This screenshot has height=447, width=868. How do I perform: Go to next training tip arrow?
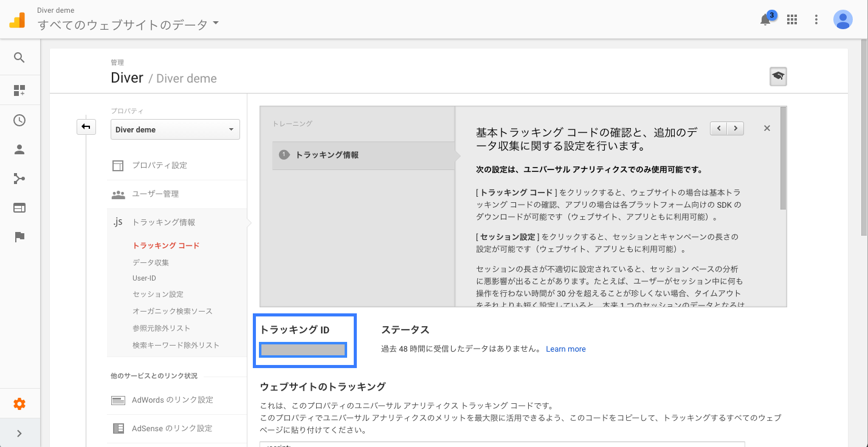coord(736,128)
